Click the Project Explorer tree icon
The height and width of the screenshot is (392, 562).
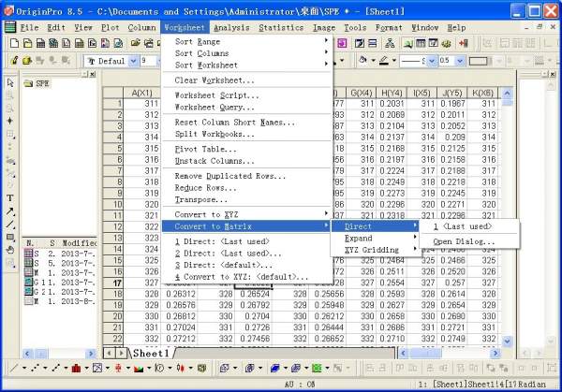point(390,43)
